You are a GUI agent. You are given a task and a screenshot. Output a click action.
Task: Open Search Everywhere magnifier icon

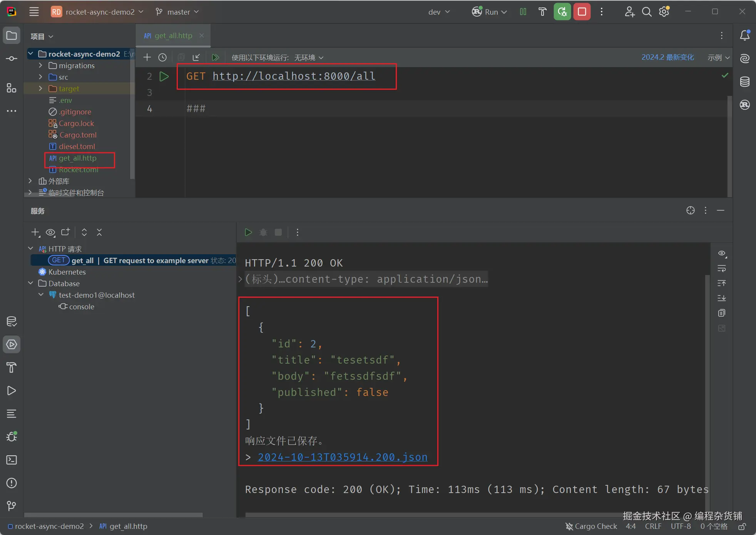click(x=647, y=12)
